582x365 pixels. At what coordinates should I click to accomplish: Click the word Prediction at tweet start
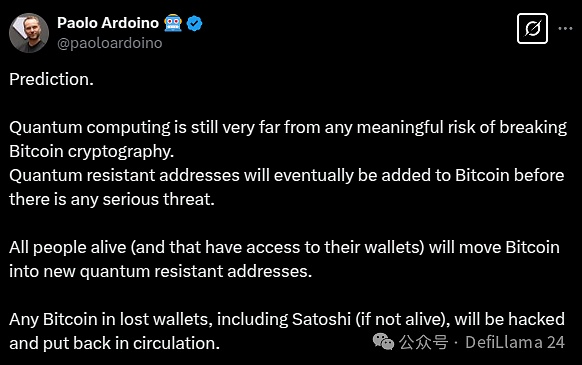point(52,79)
